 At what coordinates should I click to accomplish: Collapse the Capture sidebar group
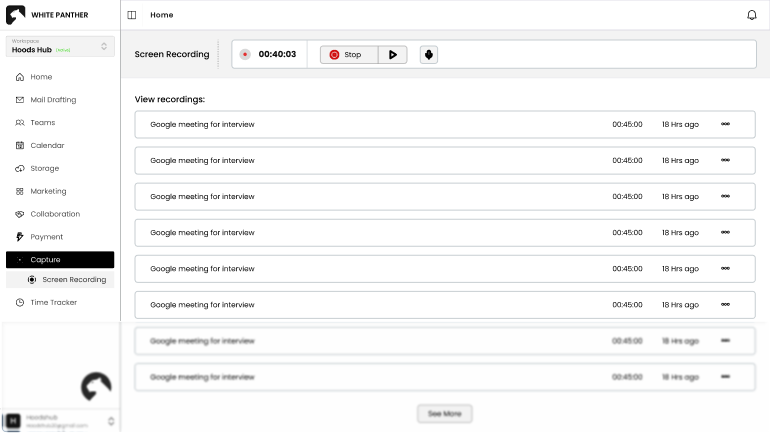tap(59, 260)
